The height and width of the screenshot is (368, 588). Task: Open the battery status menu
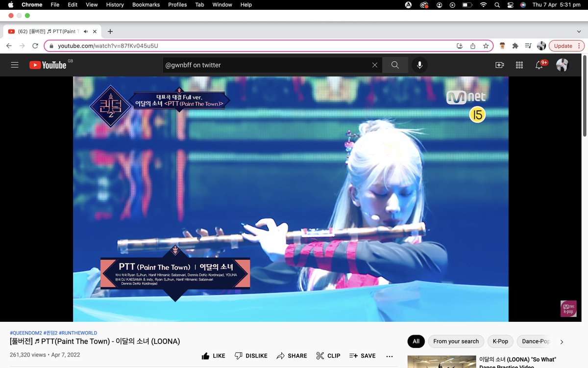467,4
